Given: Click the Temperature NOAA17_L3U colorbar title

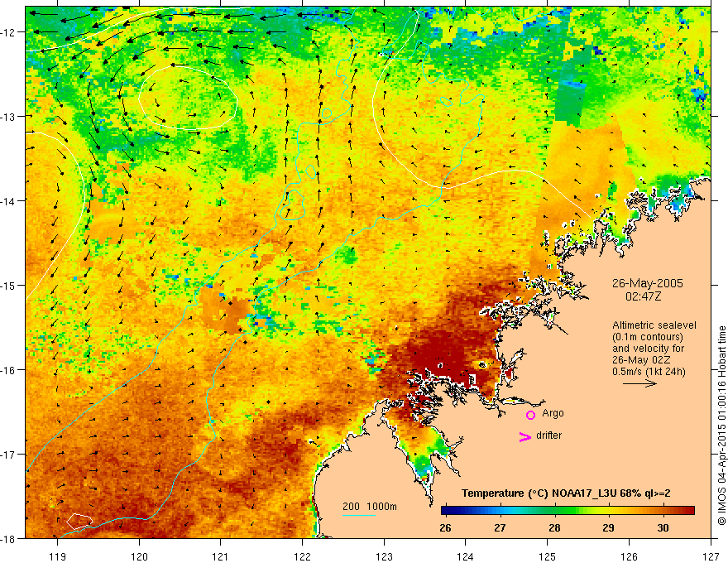Looking at the screenshot, I should tap(566, 493).
